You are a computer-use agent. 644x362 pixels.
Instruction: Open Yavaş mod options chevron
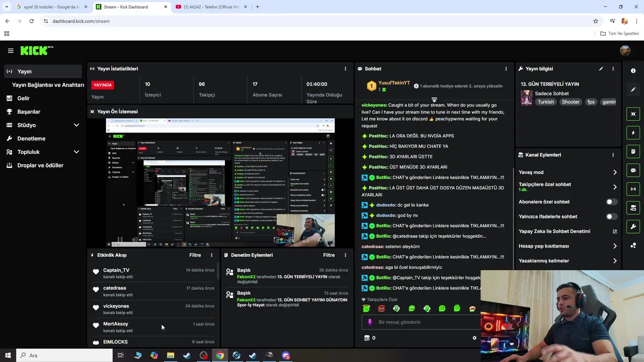[614, 172]
